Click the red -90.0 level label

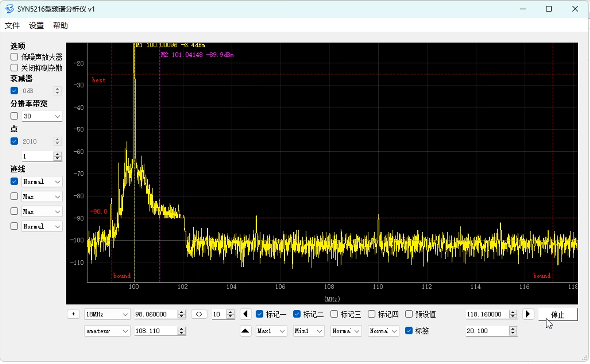(x=99, y=211)
